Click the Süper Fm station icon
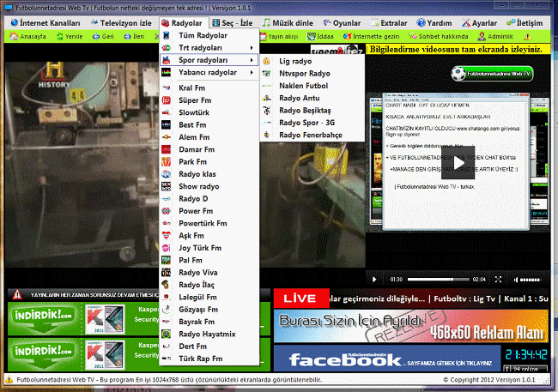Image resolution: width=558 pixels, height=392 pixels. [167, 100]
